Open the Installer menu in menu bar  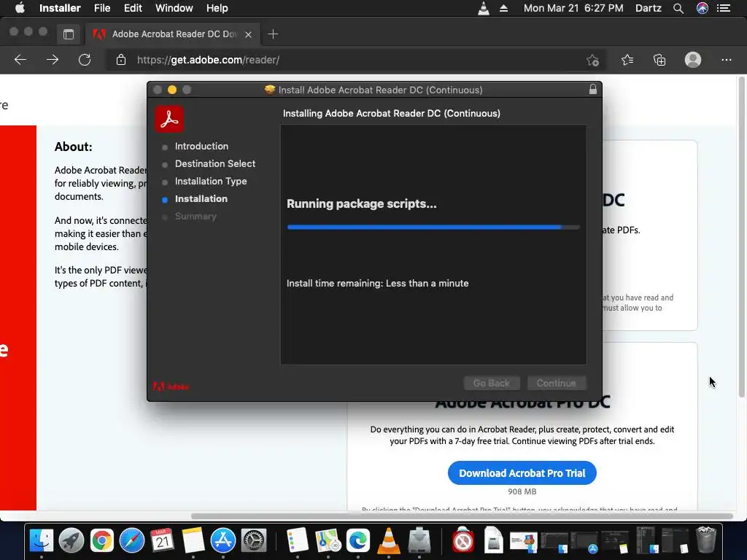click(60, 8)
